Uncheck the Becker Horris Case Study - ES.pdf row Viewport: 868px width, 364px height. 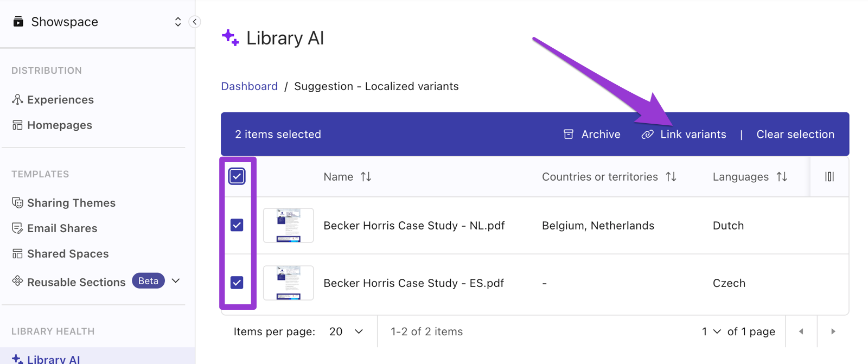point(237,283)
